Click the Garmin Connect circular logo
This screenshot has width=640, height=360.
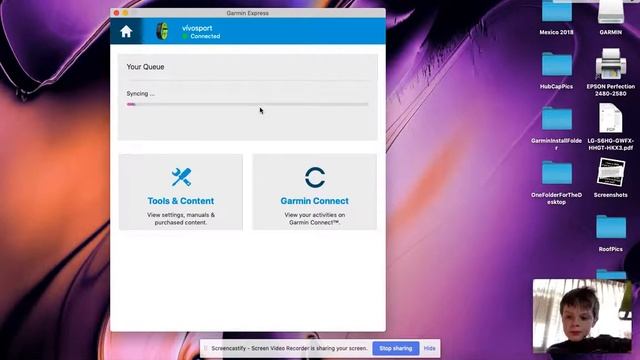(x=315, y=177)
